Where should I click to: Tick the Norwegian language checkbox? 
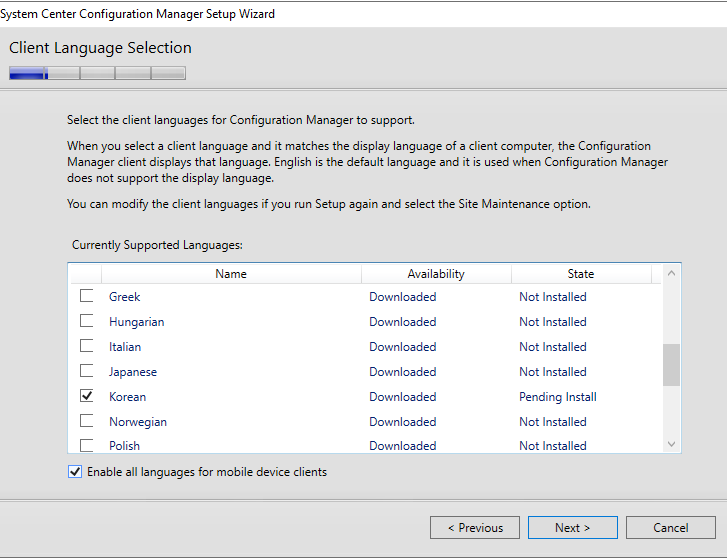87,421
